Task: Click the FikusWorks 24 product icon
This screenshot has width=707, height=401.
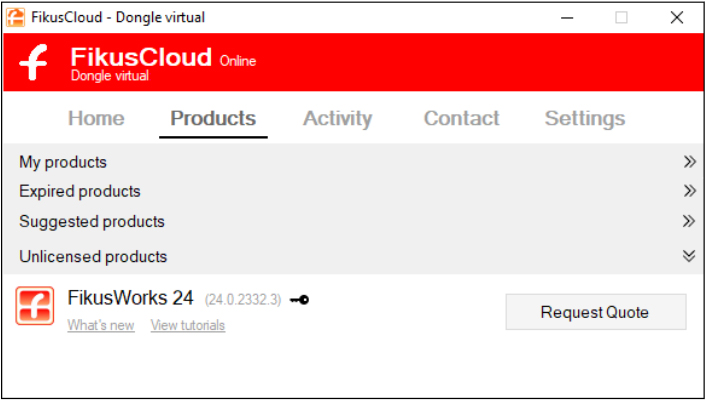Action: (x=35, y=306)
